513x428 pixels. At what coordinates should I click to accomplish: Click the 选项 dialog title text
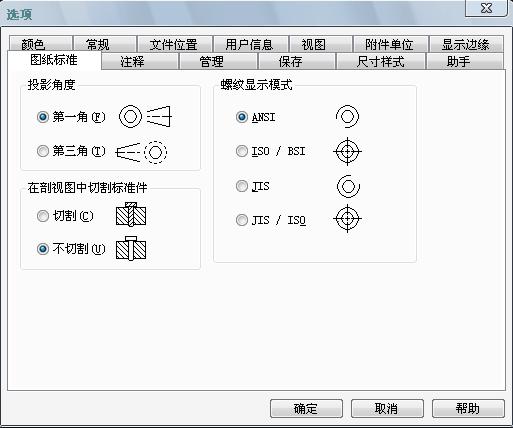19,14
